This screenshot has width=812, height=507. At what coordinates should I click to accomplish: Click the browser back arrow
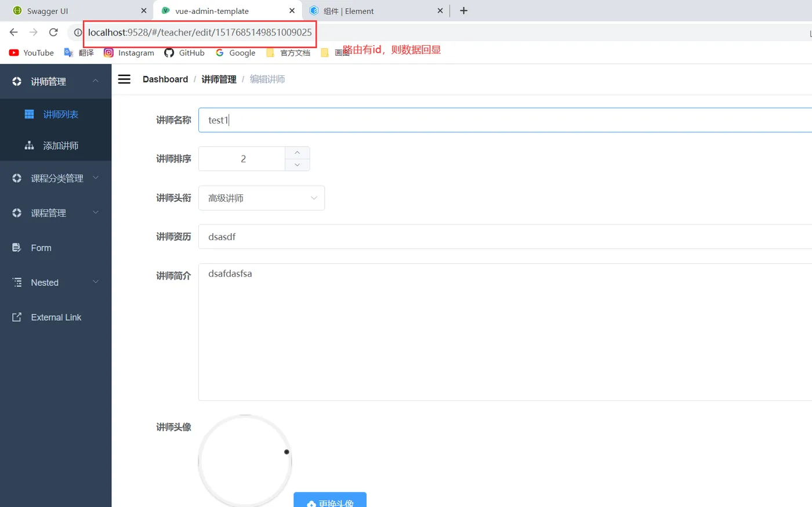14,32
